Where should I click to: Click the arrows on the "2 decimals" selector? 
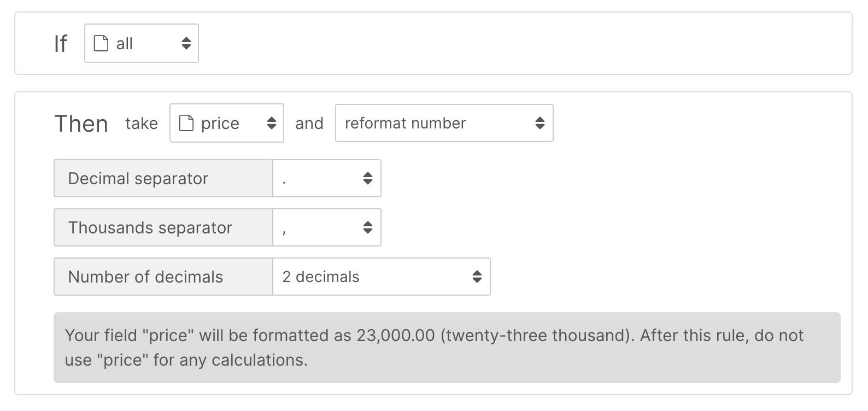(477, 277)
